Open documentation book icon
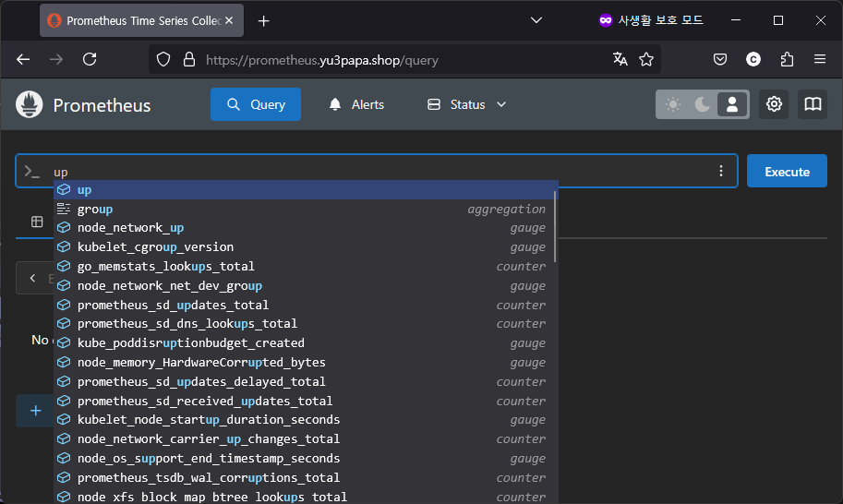Screen dimensions: 843x504 coord(813,104)
